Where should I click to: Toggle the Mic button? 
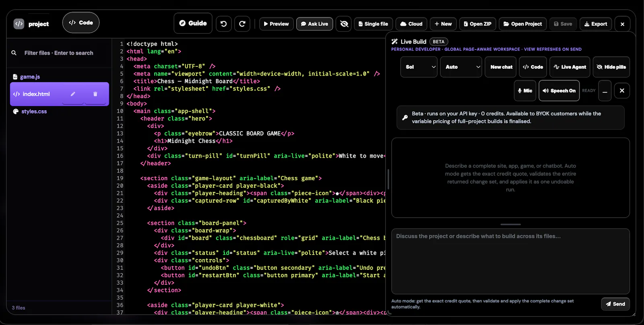pyautogui.click(x=525, y=91)
